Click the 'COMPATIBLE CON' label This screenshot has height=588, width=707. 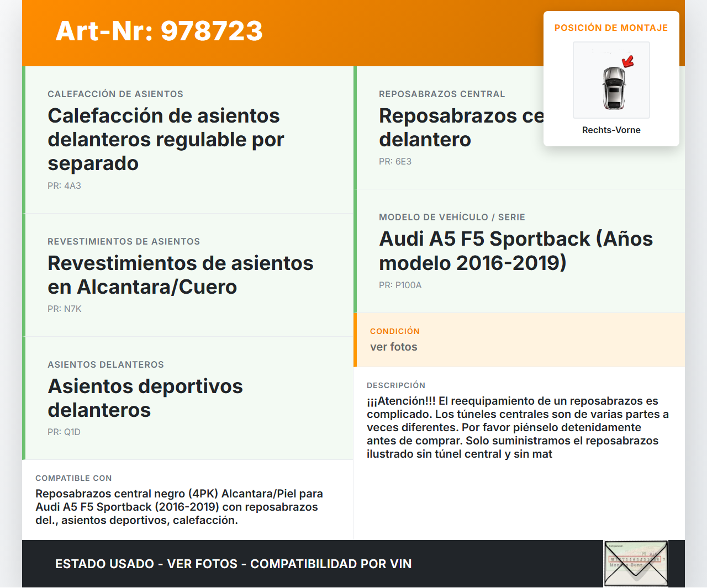(73, 478)
